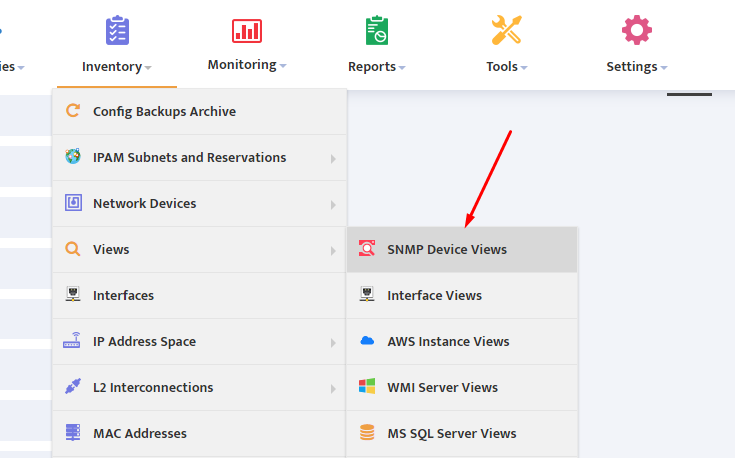Expand the IPAM Subnets and Reservations submenu arrow
735x458 pixels.
coord(333,158)
